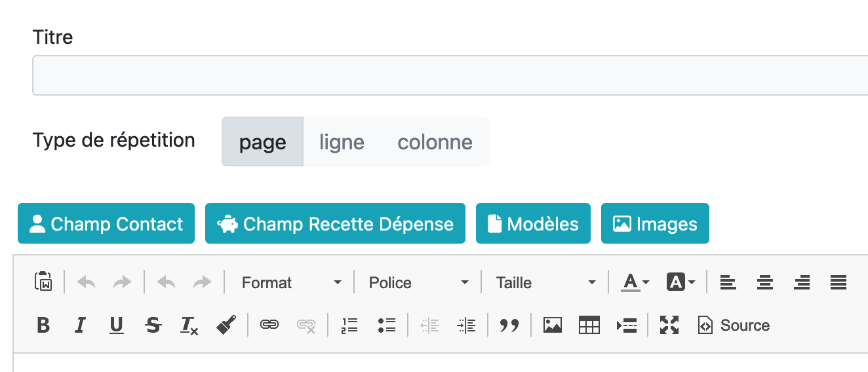
Task: Open the text color picker
Action: tap(635, 282)
